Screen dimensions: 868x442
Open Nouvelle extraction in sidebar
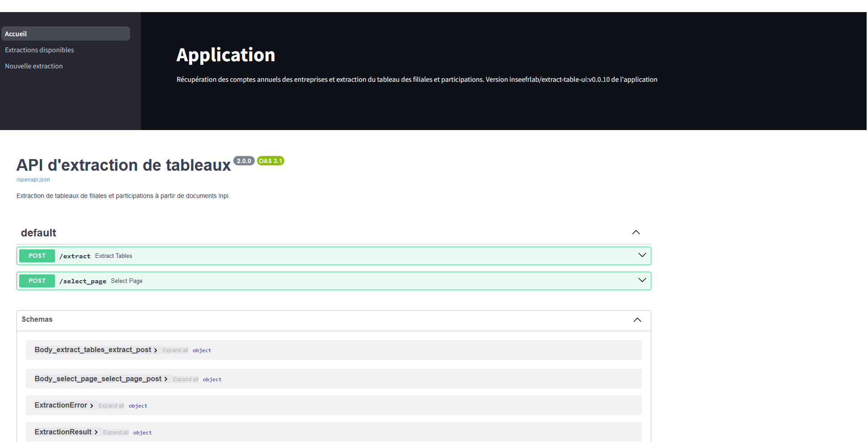[34, 66]
